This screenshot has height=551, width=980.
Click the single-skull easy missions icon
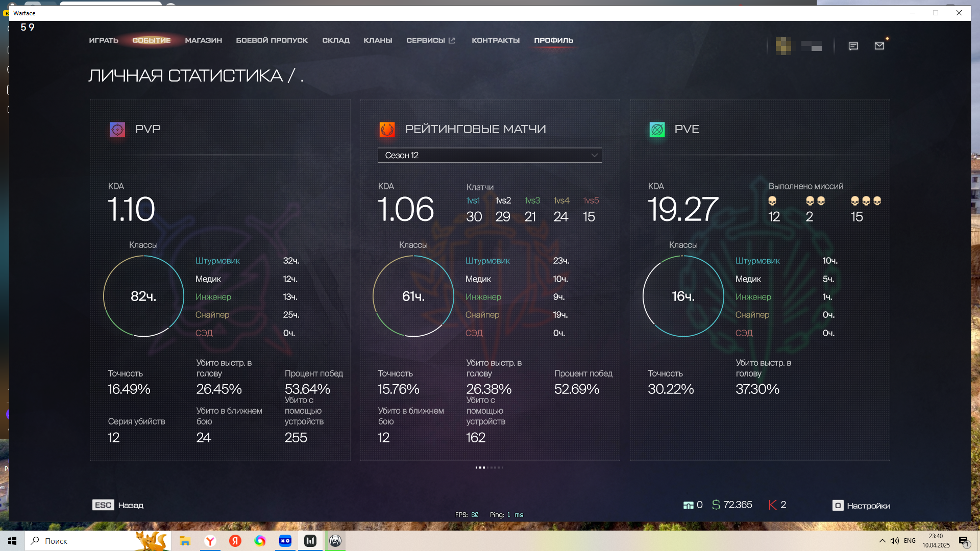coord(772,201)
